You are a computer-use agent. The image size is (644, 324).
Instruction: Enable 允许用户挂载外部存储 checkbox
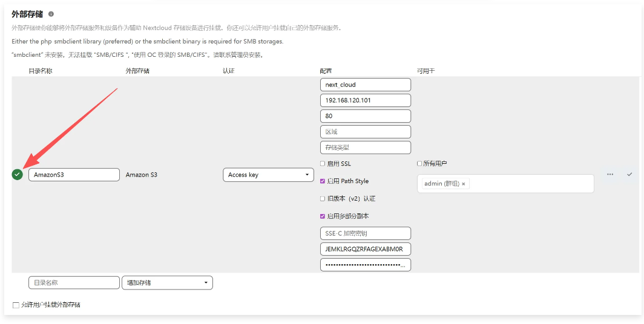pyautogui.click(x=16, y=305)
